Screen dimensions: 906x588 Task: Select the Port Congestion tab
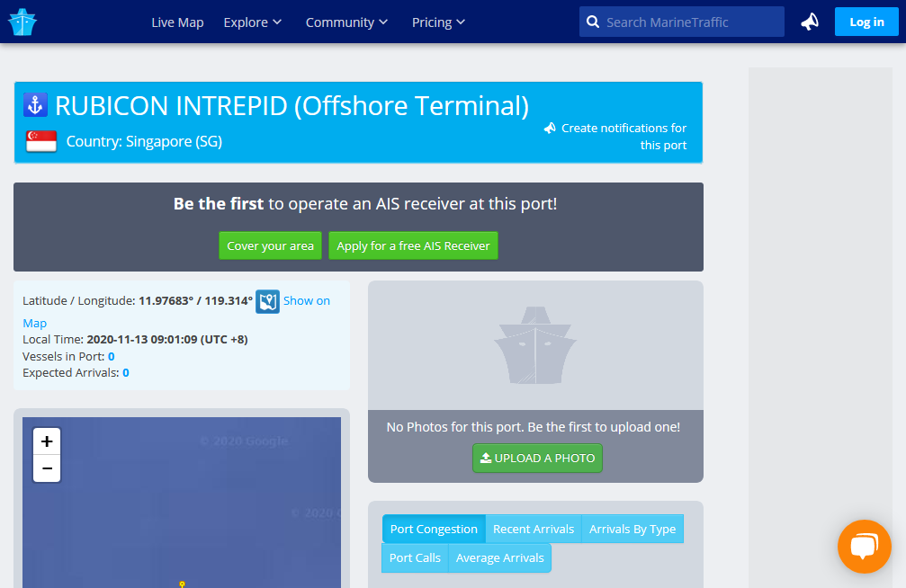click(434, 529)
